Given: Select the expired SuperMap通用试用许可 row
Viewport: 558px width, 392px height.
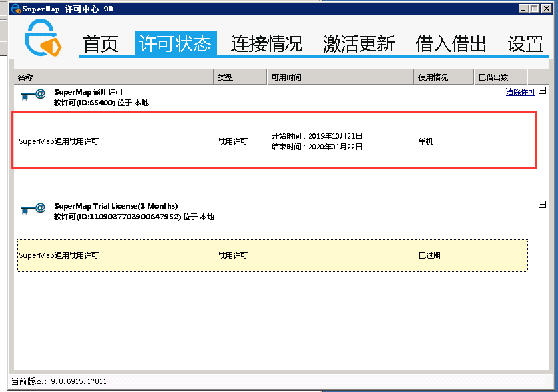Looking at the screenshot, I should coord(272,255).
